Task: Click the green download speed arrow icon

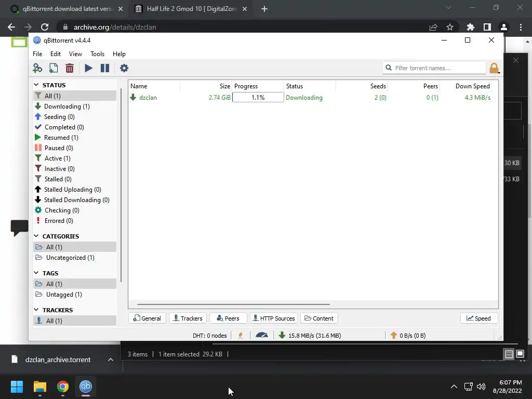Action: (x=282, y=335)
